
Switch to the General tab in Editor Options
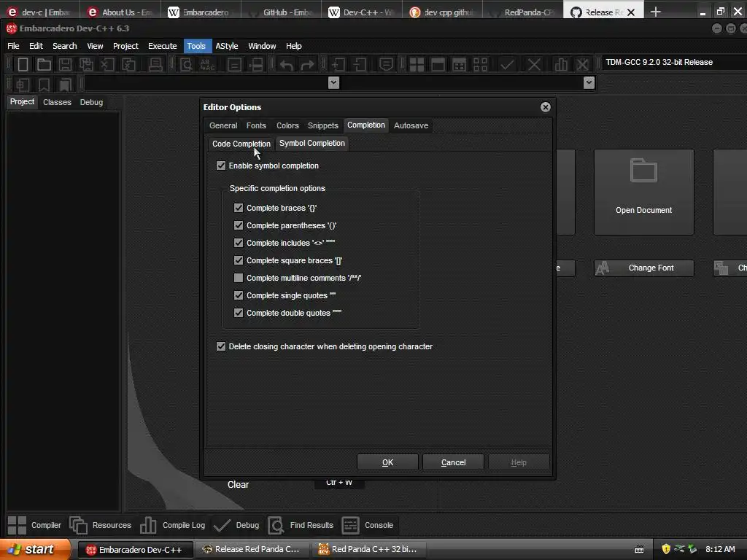223,125
